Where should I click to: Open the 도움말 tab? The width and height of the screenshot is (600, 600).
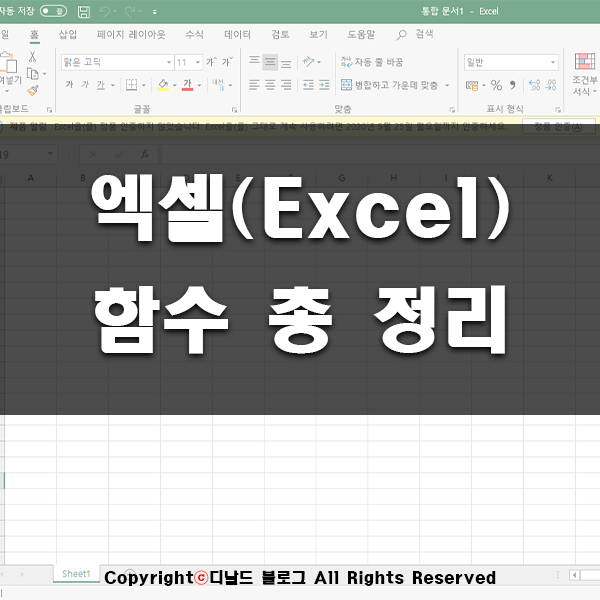[361, 34]
